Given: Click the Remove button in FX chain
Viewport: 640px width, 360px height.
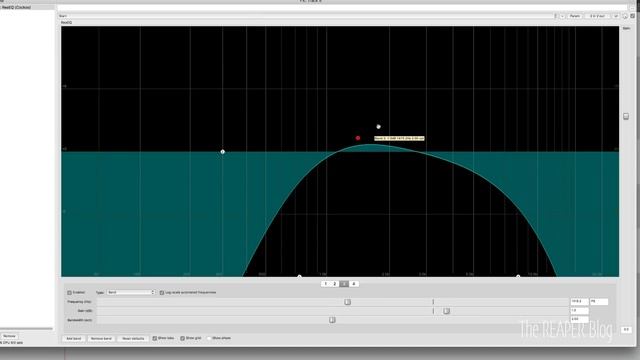Looking at the screenshot, I should click(x=9, y=336).
